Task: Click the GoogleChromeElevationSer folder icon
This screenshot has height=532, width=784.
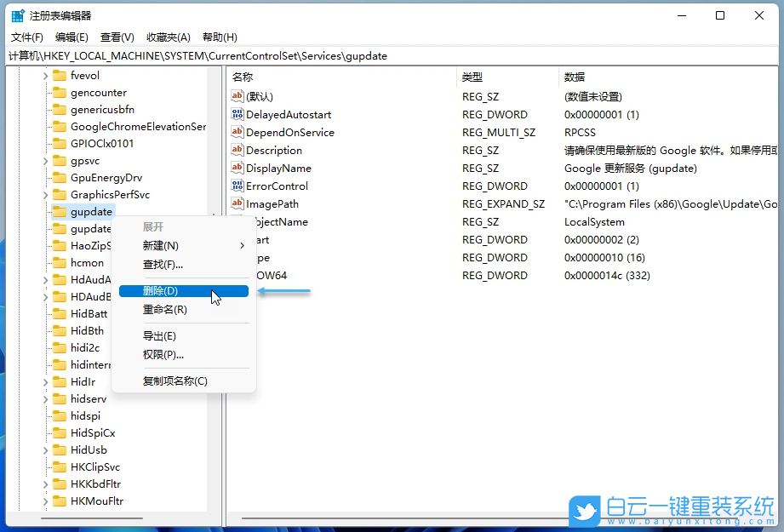Action: [60, 126]
